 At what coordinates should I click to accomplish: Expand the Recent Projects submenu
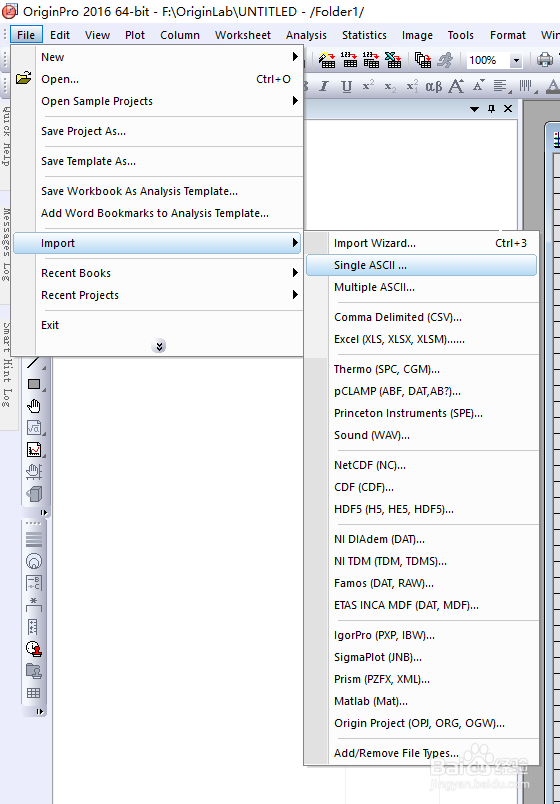coord(295,295)
